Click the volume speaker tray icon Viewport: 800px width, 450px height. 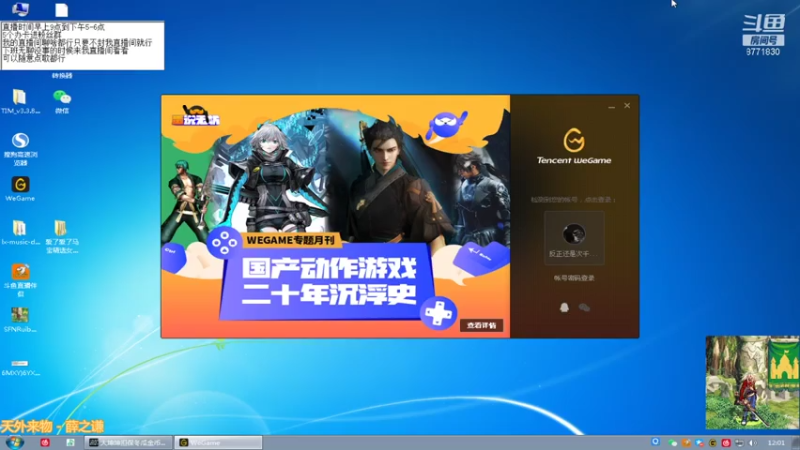coord(753,443)
